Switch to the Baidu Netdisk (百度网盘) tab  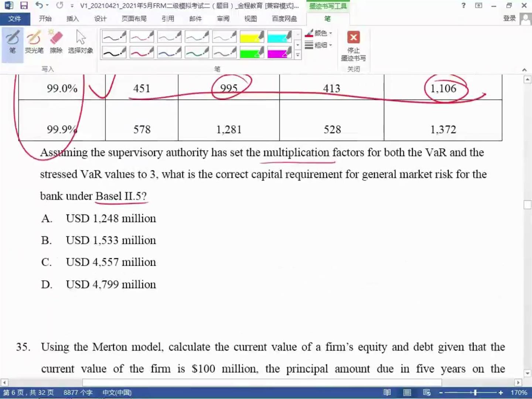click(x=284, y=19)
